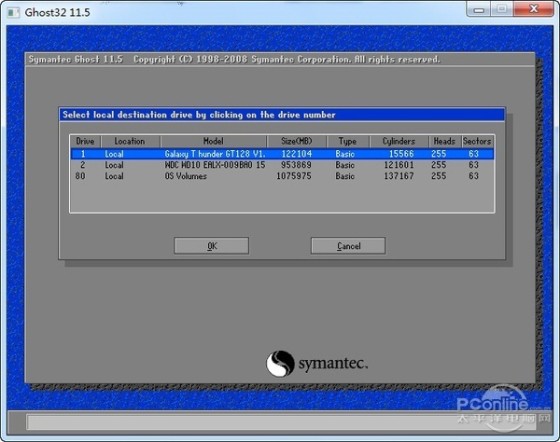Click the Type column header

point(348,141)
